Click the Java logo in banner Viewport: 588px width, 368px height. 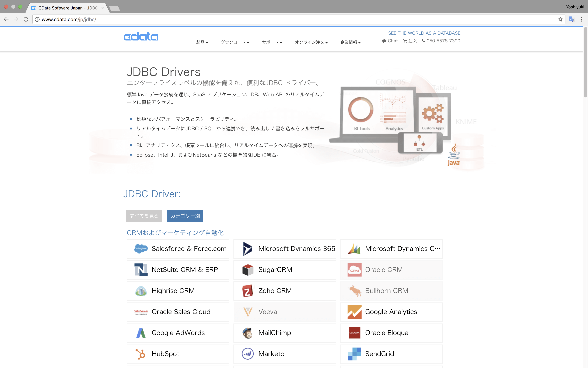click(454, 155)
